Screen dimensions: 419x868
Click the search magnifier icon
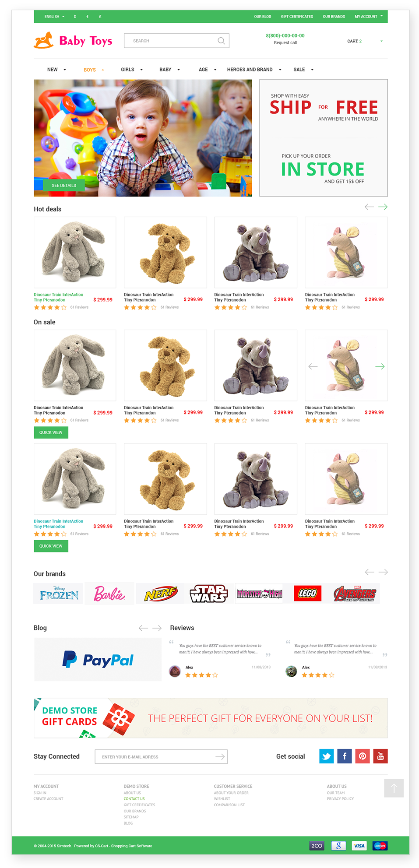point(221,41)
